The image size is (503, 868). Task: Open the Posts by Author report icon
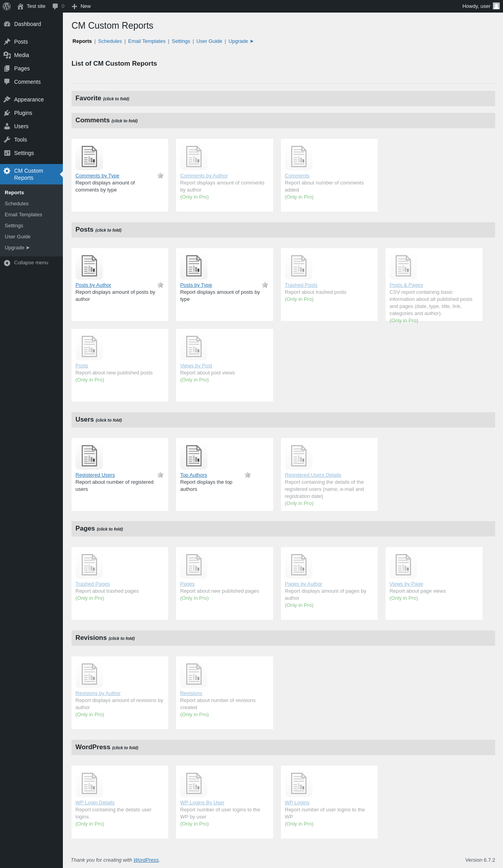89,266
